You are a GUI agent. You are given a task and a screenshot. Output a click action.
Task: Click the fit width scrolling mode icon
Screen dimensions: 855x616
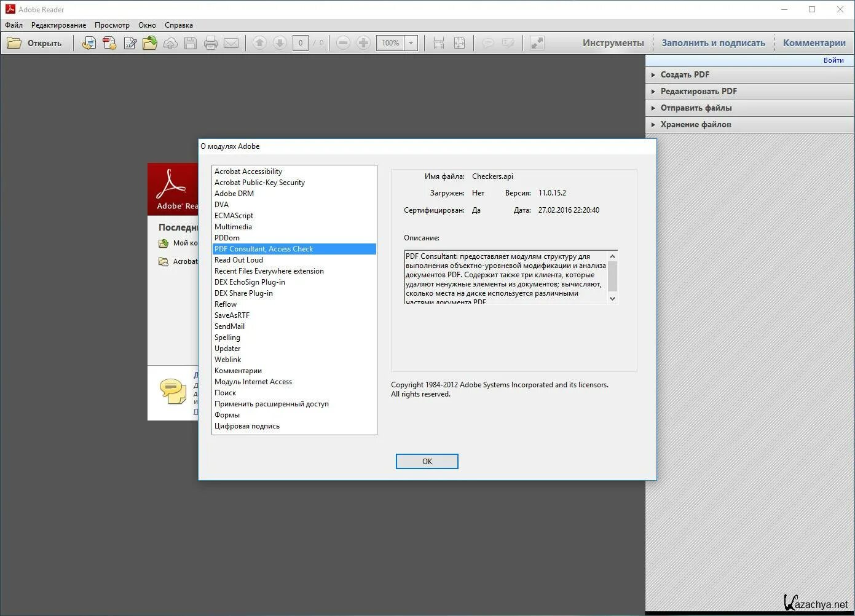pos(439,43)
